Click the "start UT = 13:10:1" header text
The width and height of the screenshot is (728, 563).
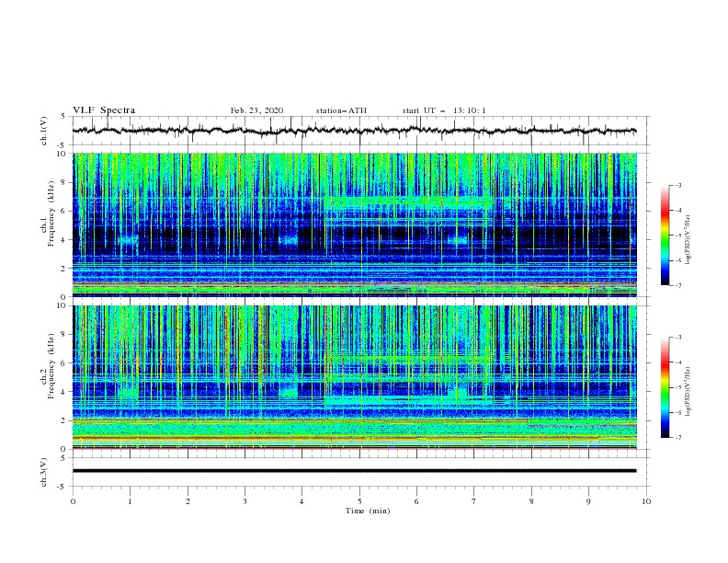(x=443, y=110)
